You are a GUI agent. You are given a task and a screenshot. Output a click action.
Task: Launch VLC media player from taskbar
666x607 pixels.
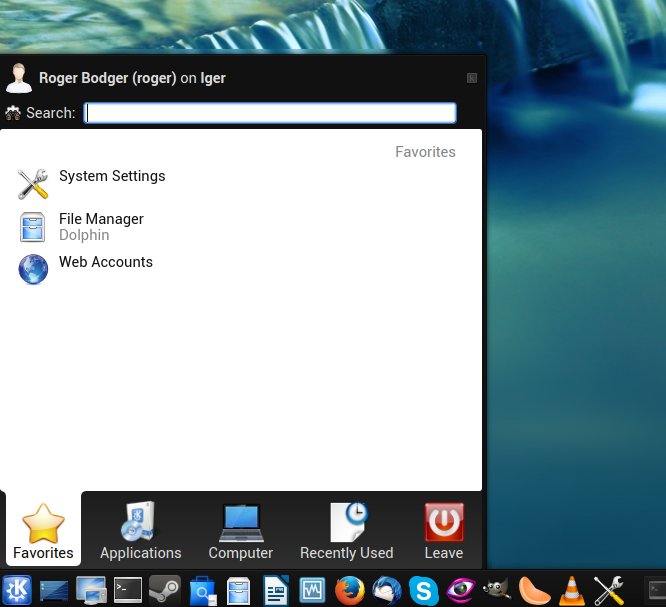(x=572, y=590)
